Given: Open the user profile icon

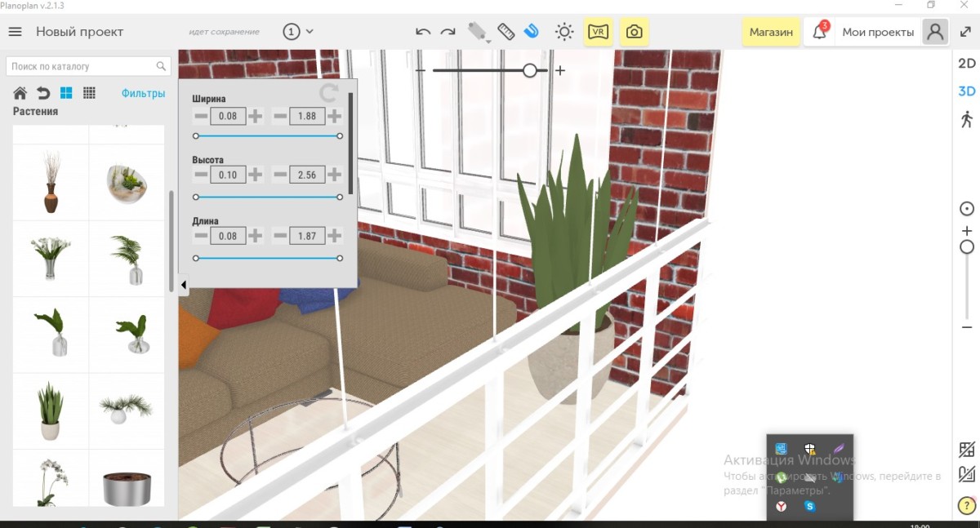Looking at the screenshot, I should 935,32.
